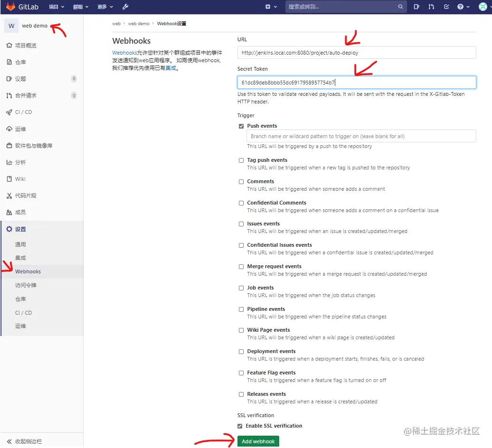This screenshot has width=492, height=448.
Task: Check the Comments checkbox
Action: 241,181
